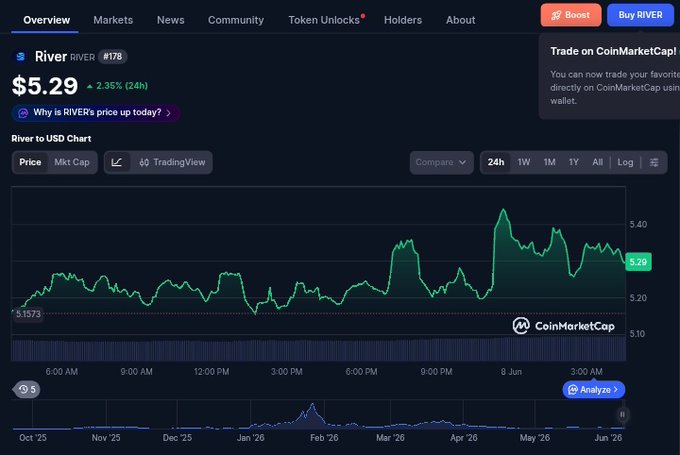Click the Oct '25 timeline label
680x455 pixels.
click(33, 438)
